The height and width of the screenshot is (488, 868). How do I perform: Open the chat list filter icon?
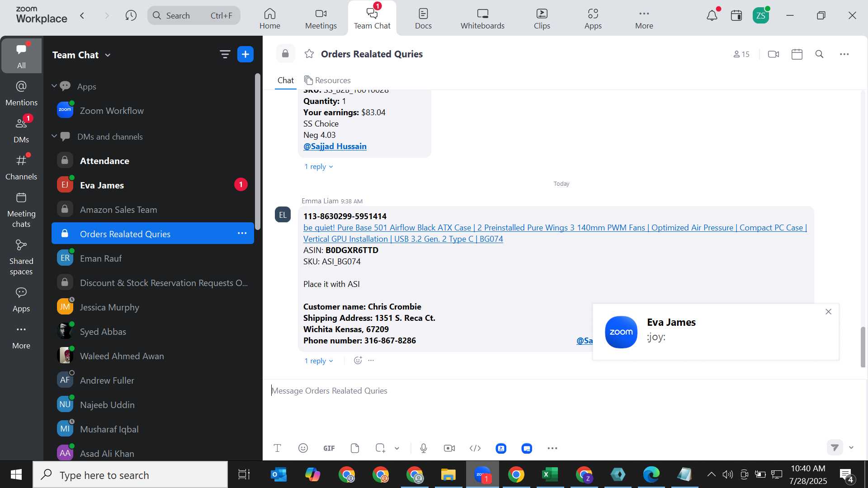pyautogui.click(x=225, y=55)
